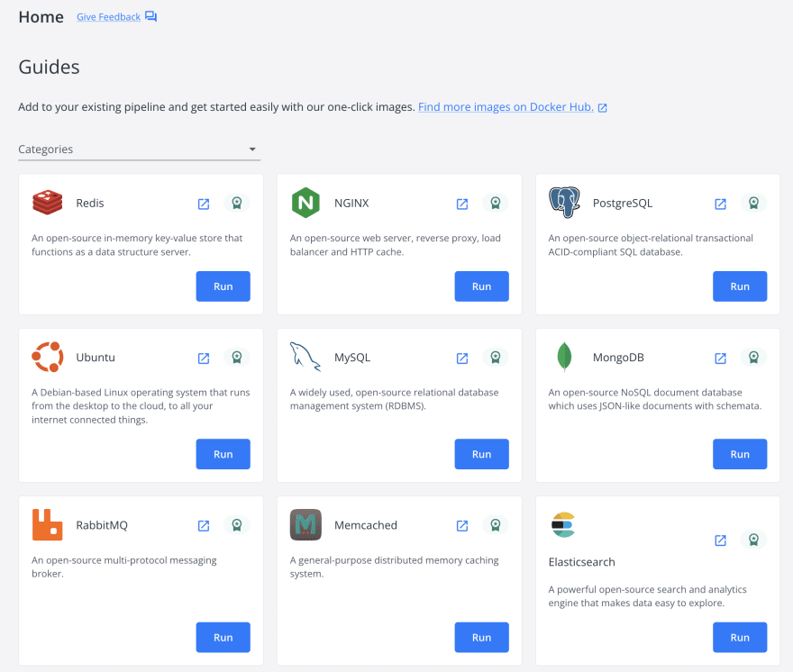Click the NGINX card title

351,204
